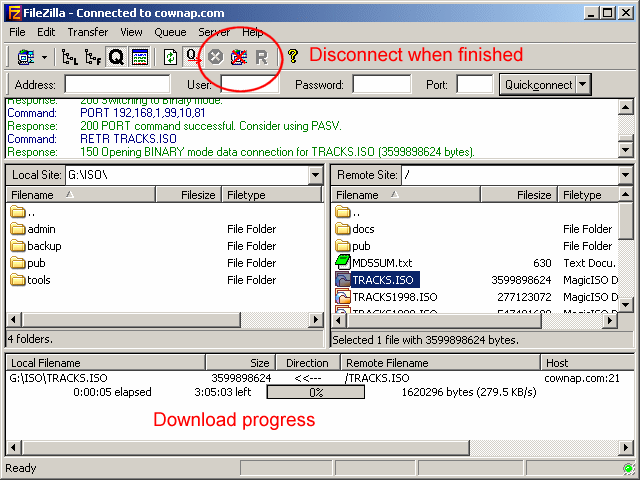This screenshot has width=640, height=480.
Task: Expand the Local Site path dropdown
Action: click(315, 175)
